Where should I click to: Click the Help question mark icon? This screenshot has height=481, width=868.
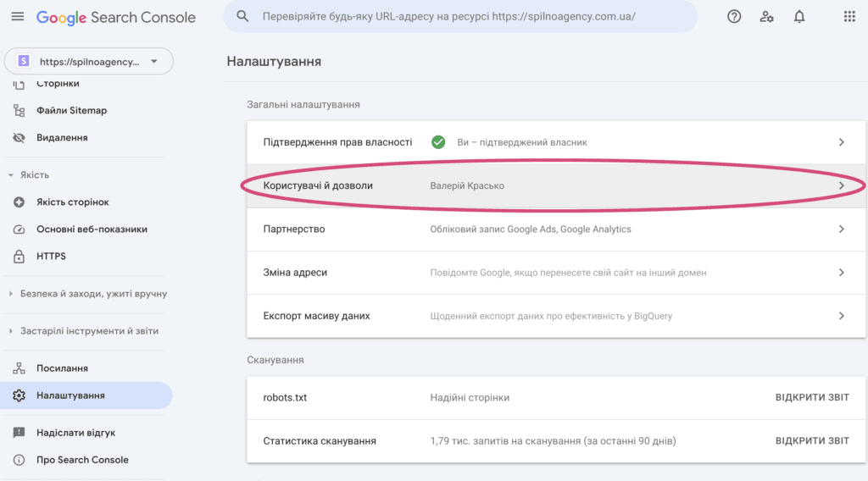click(x=734, y=17)
